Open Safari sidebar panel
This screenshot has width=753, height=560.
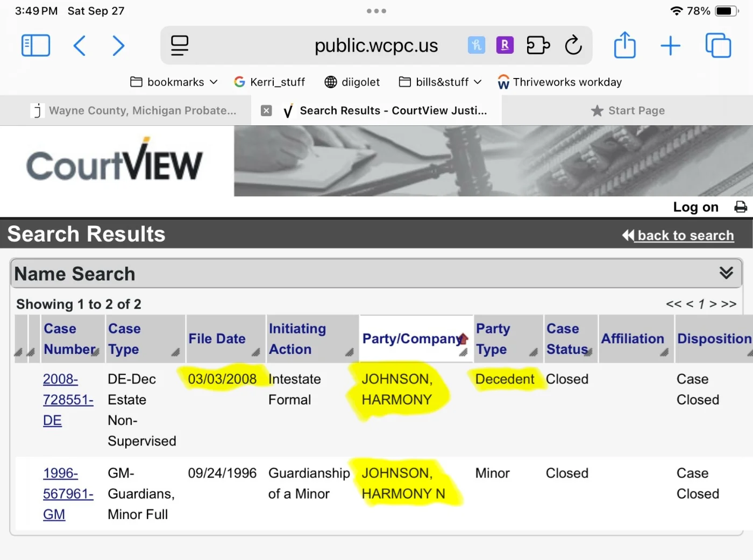click(35, 46)
